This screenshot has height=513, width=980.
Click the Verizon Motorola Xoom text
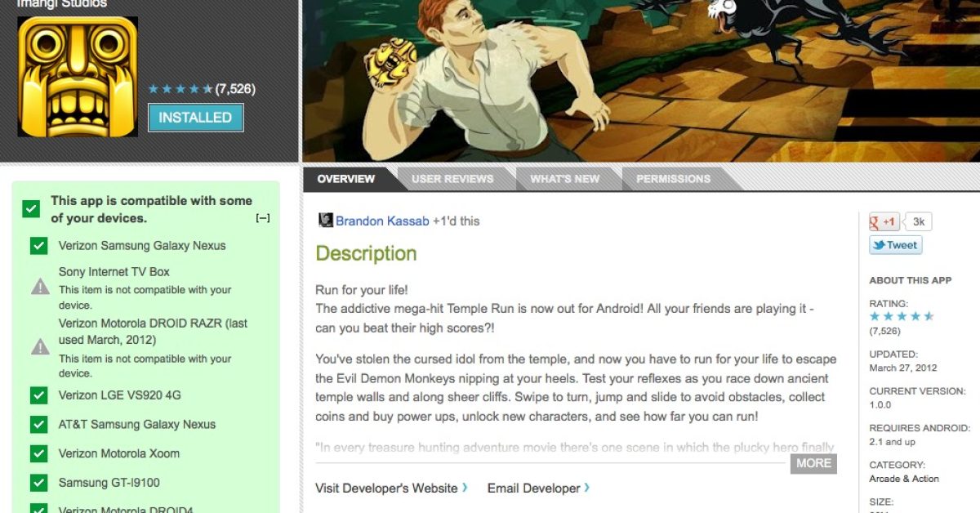tap(119, 454)
